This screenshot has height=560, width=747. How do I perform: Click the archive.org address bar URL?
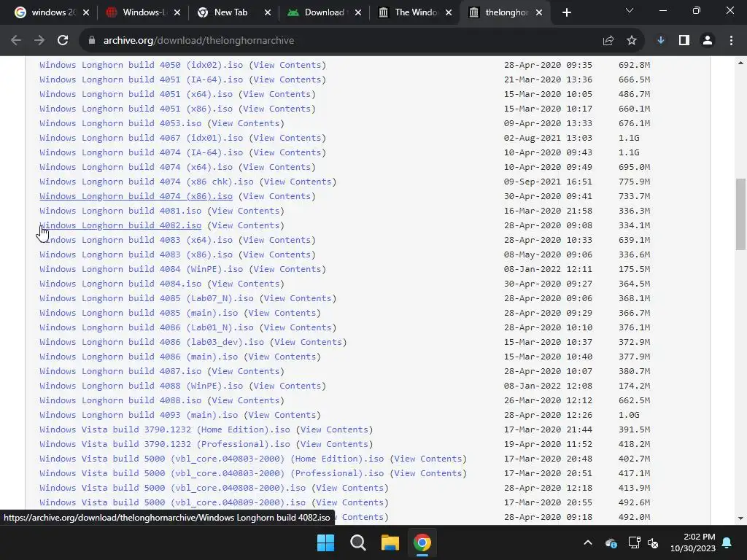198,41
